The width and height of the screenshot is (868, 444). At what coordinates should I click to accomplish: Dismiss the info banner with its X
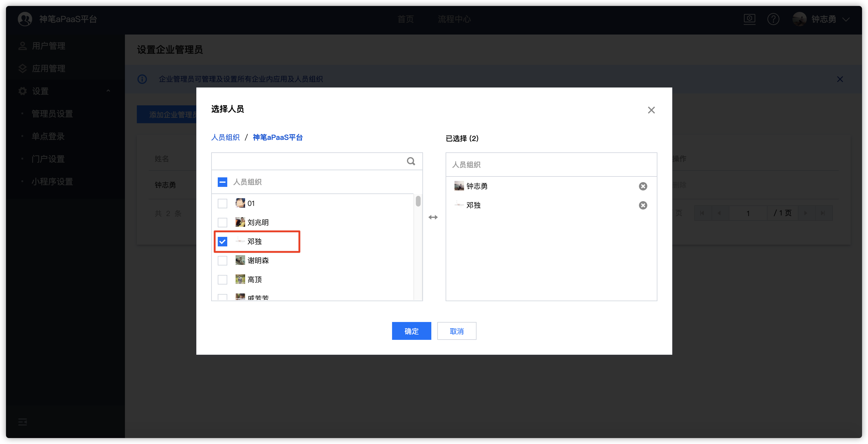click(840, 79)
